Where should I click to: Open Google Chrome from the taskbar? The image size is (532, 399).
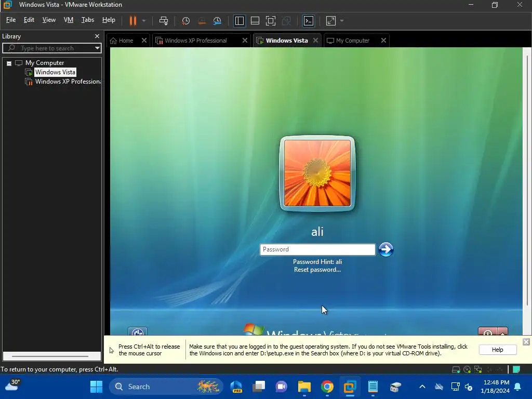pyautogui.click(x=327, y=387)
